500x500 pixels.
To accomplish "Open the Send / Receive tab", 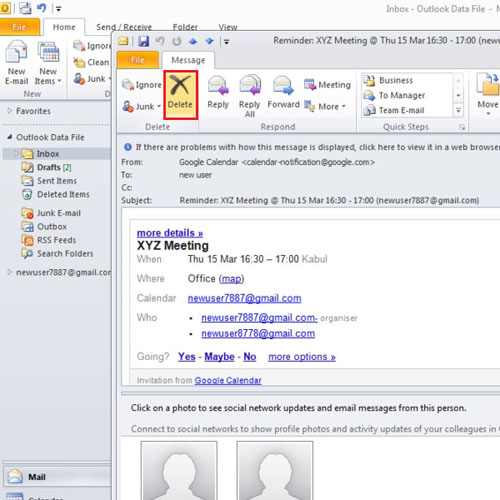I will [x=124, y=27].
